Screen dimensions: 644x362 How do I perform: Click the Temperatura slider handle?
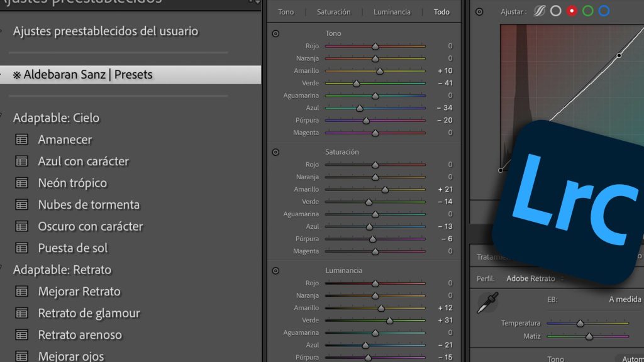580,323
